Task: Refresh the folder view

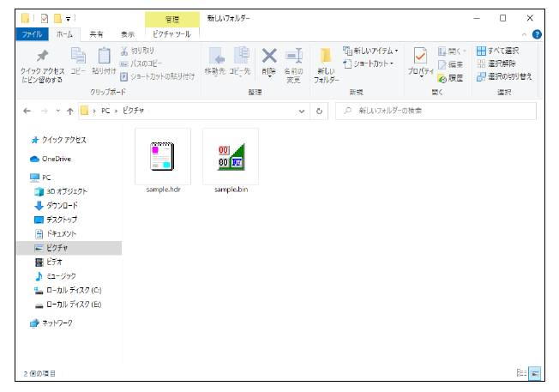Action: [319, 111]
